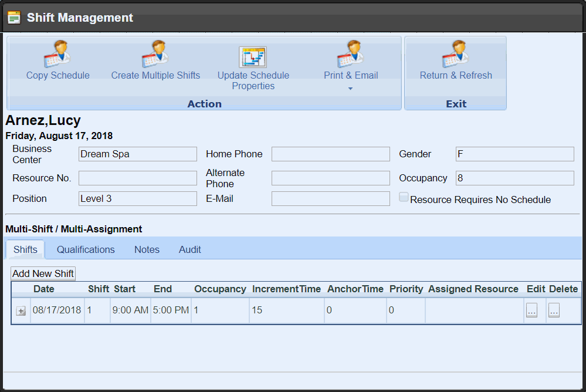The height and width of the screenshot is (392, 586).
Task: Expand the Print & Email dropdown arrow
Action: (x=350, y=89)
